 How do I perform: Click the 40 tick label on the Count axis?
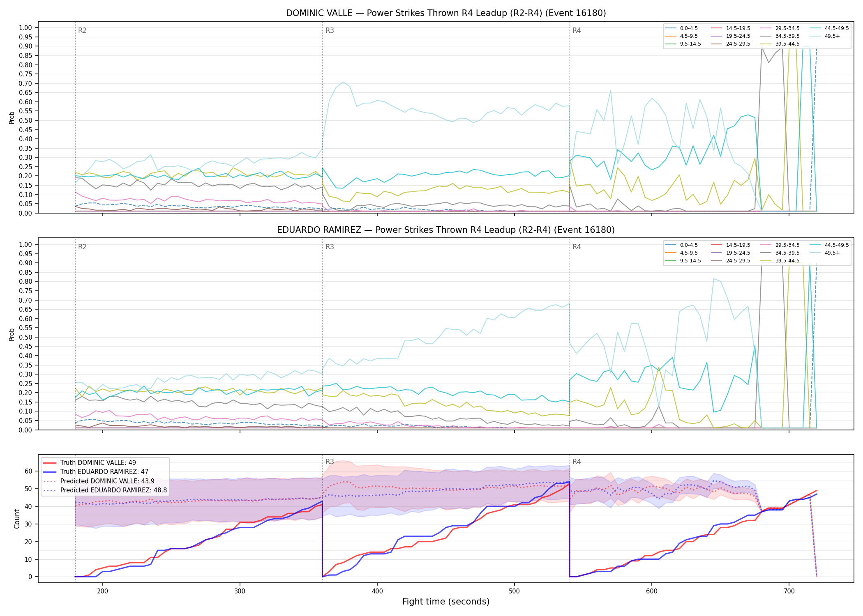click(28, 506)
